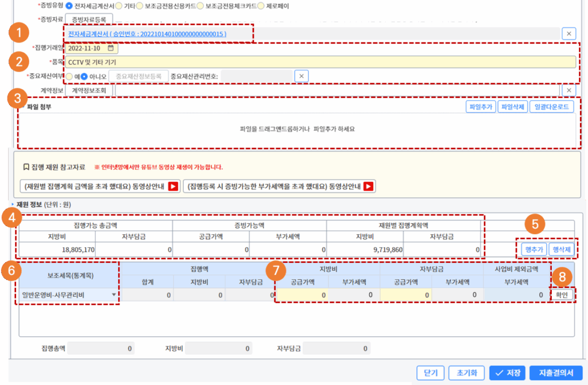The image size is (588, 385).
Task: Open 보조세목 dropdown 일반운영비-사무관리비
Action: point(69,295)
